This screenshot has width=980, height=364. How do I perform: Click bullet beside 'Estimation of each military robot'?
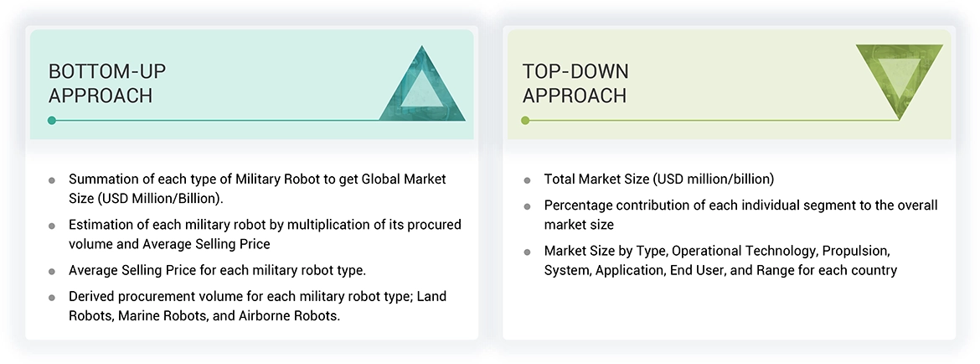tap(52, 226)
